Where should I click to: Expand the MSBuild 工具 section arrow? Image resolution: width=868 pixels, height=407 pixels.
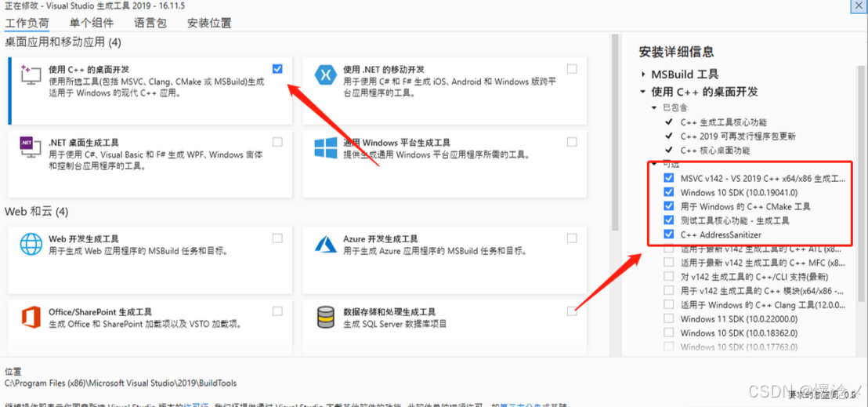point(642,74)
